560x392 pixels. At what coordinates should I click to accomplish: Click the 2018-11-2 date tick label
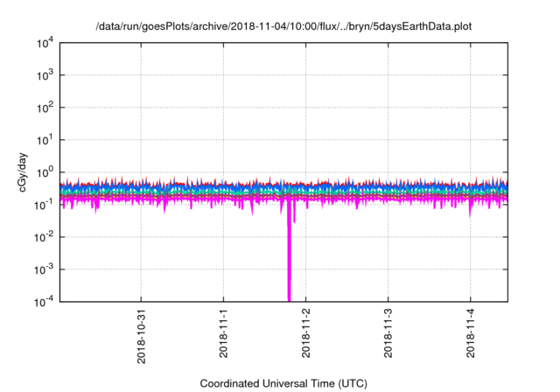pyautogui.click(x=305, y=333)
